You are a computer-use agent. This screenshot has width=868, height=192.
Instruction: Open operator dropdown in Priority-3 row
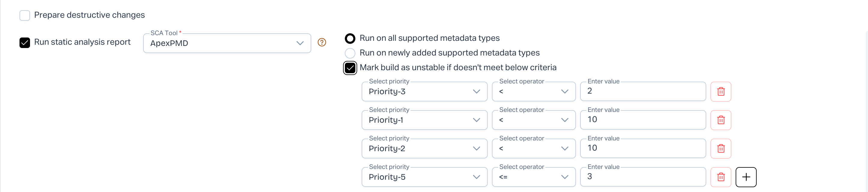click(x=533, y=91)
